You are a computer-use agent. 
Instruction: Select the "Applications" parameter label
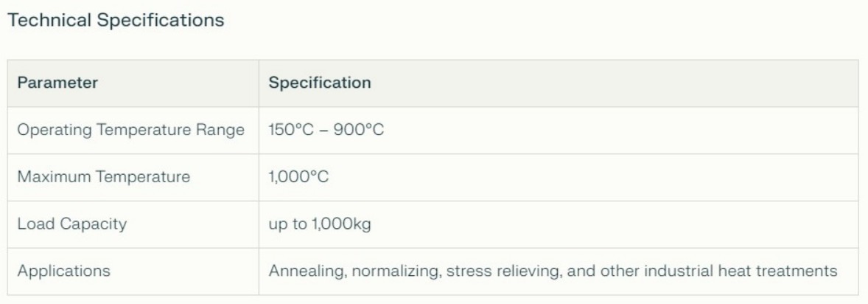63,271
